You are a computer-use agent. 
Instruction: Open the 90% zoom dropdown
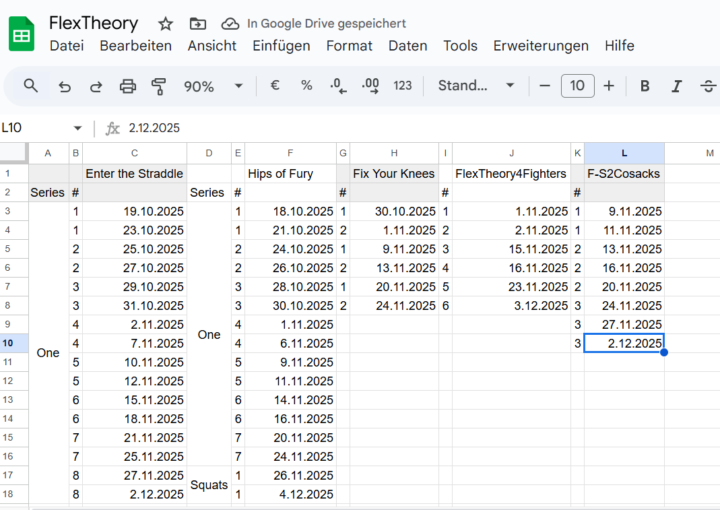tap(213, 86)
